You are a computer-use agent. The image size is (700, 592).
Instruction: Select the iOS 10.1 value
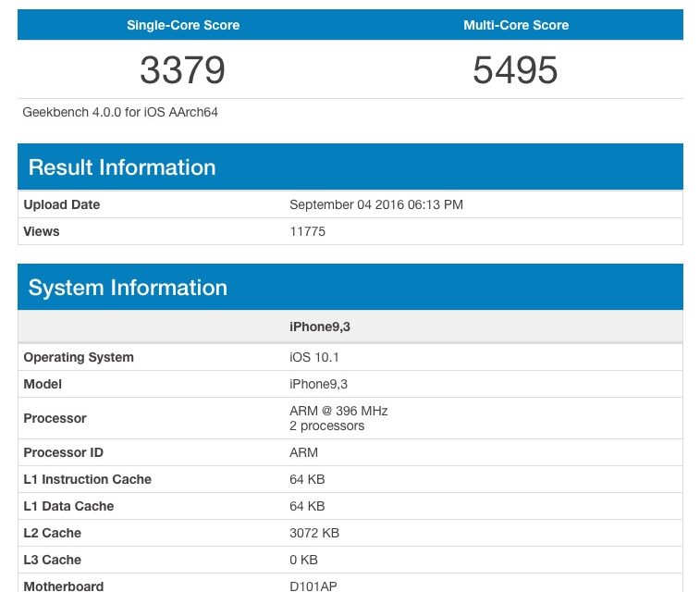tap(314, 357)
